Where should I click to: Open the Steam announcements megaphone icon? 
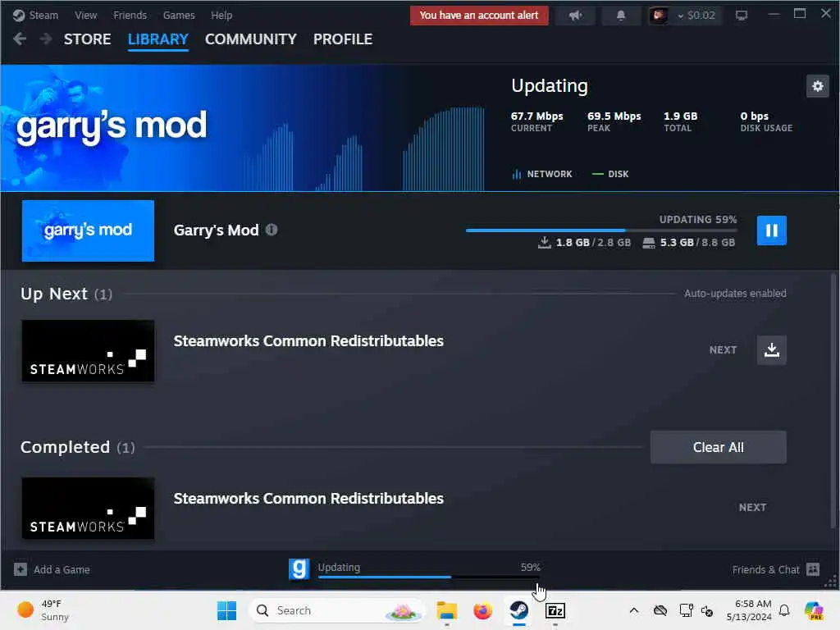575,16
